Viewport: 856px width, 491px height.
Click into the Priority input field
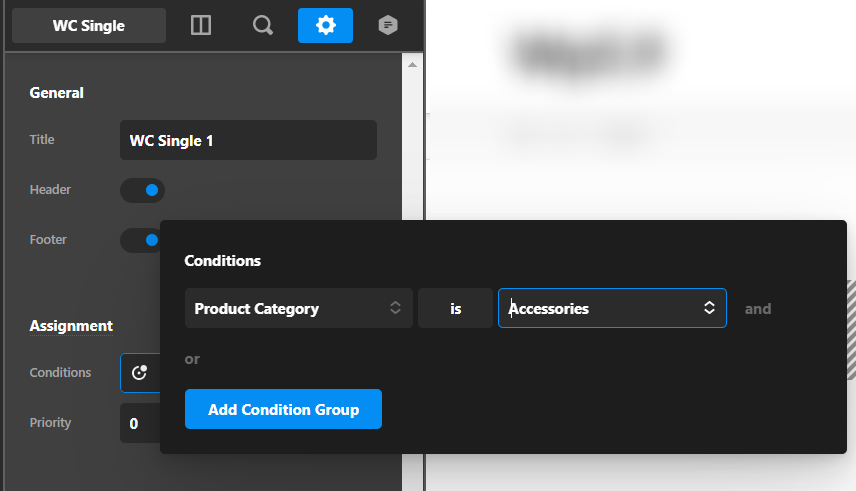pyautogui.click(x=140, y=423)
